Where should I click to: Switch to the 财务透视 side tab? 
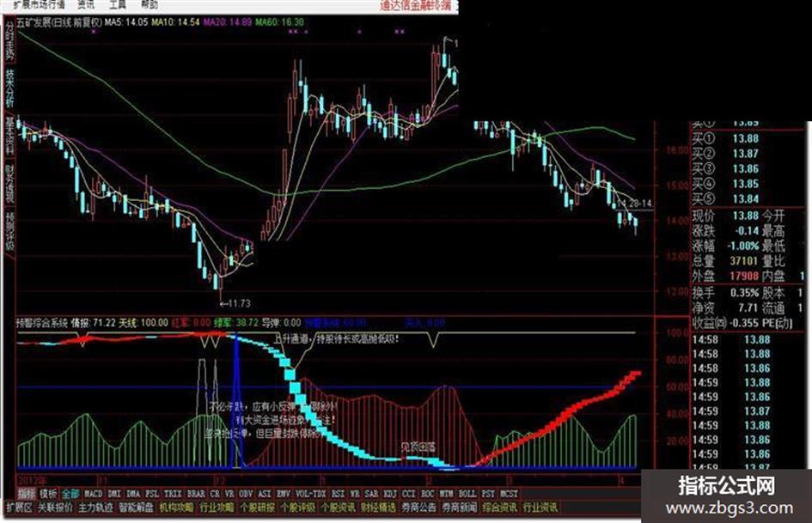coord(9,183)
